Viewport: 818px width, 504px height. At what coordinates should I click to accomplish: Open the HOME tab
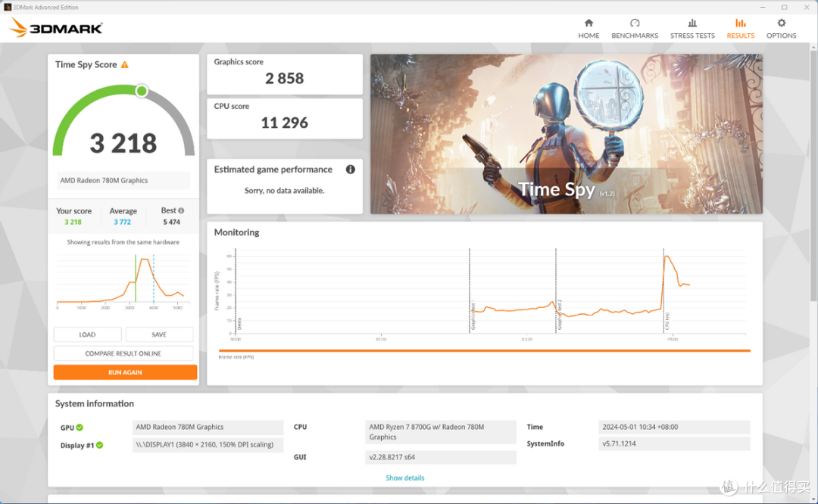pos(589,29)
